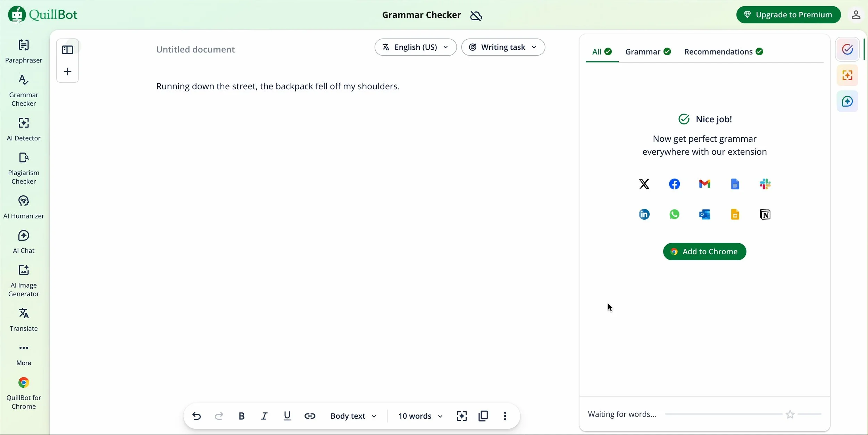Screen dimensions: 868x435
Task: Go to the QuillBot home logo
Action: pyautogui.click(x=43, y=15)
